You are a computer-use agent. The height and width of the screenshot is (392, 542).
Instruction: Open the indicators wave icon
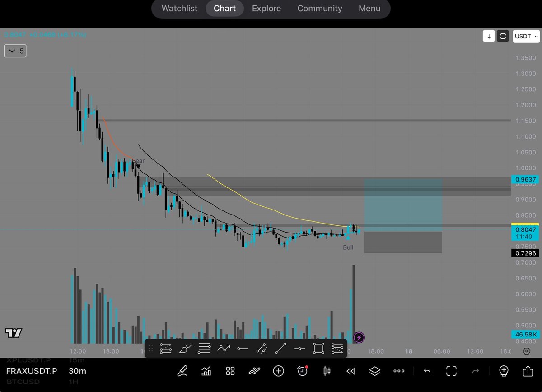click(x=254, y=371)
